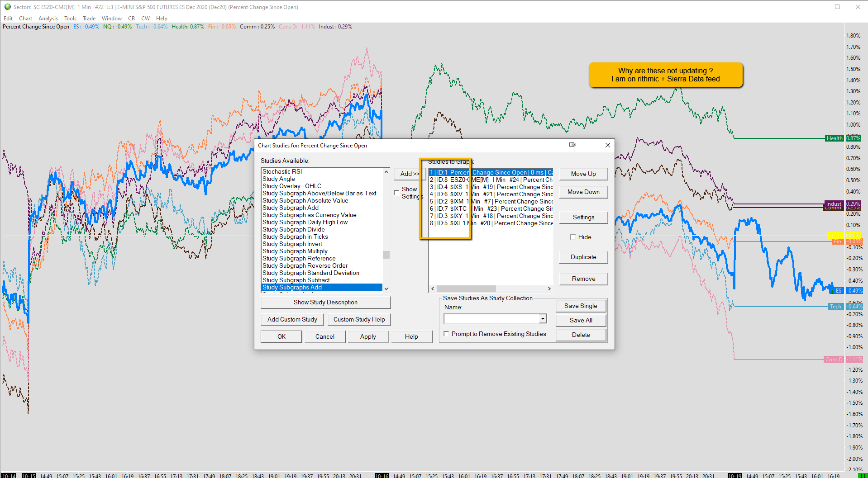
Task: Click the dialog Help button
Action: tap(411, 336)
